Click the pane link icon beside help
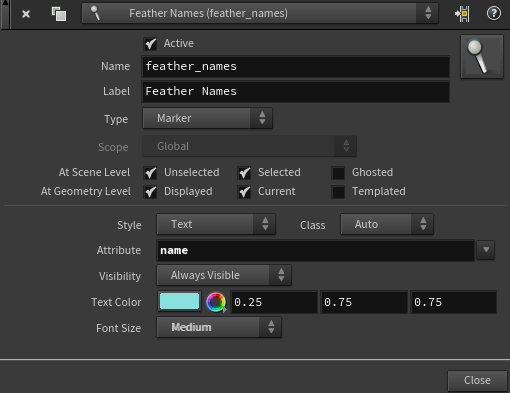 point(462,14)
